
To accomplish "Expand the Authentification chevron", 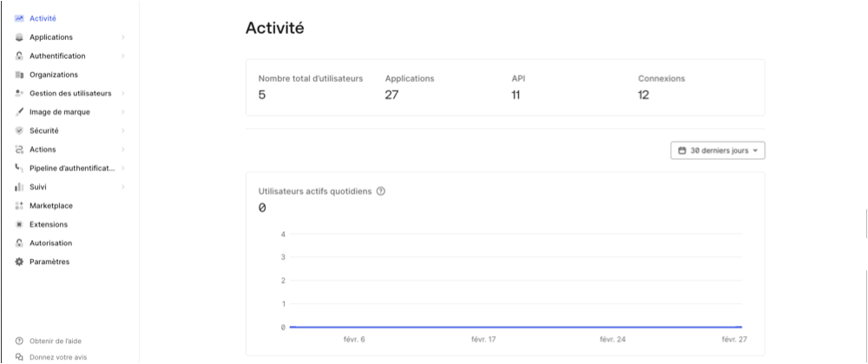I will click(123, 56).
